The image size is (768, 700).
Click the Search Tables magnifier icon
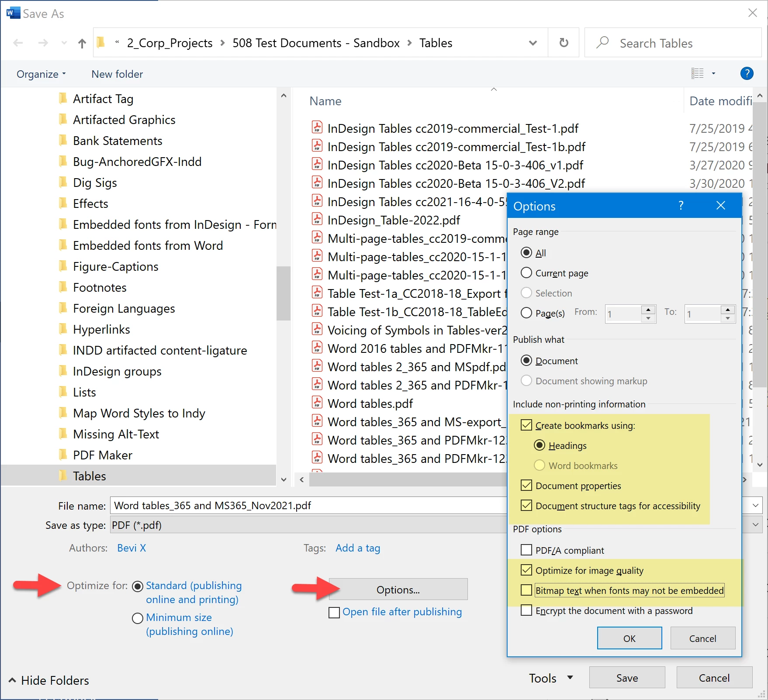[603, 42]
